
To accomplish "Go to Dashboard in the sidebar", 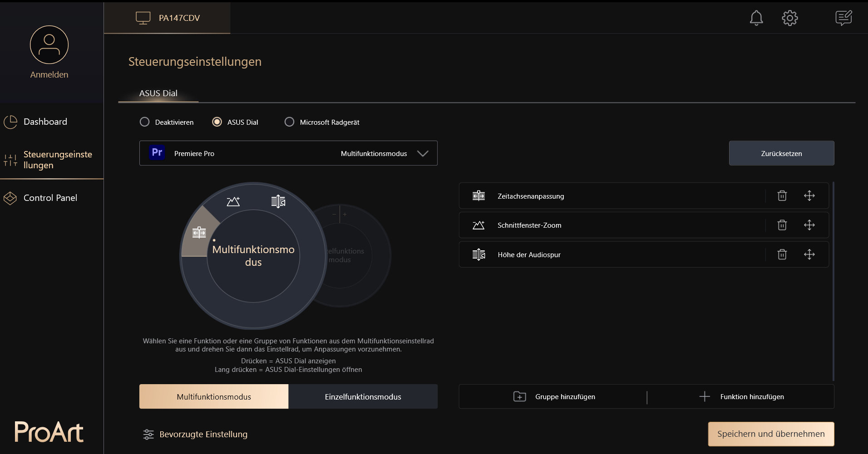I will 52,122.
